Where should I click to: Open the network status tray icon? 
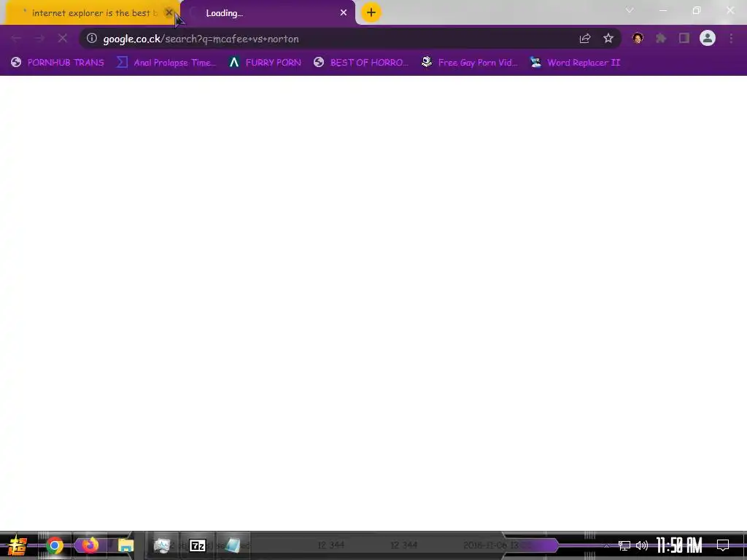624,545
